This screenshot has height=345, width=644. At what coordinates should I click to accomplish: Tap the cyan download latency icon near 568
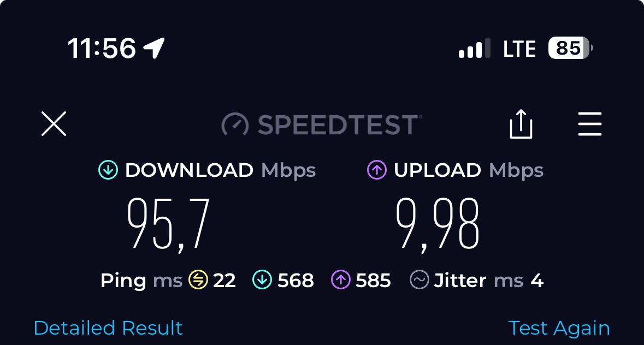[262, 280]
